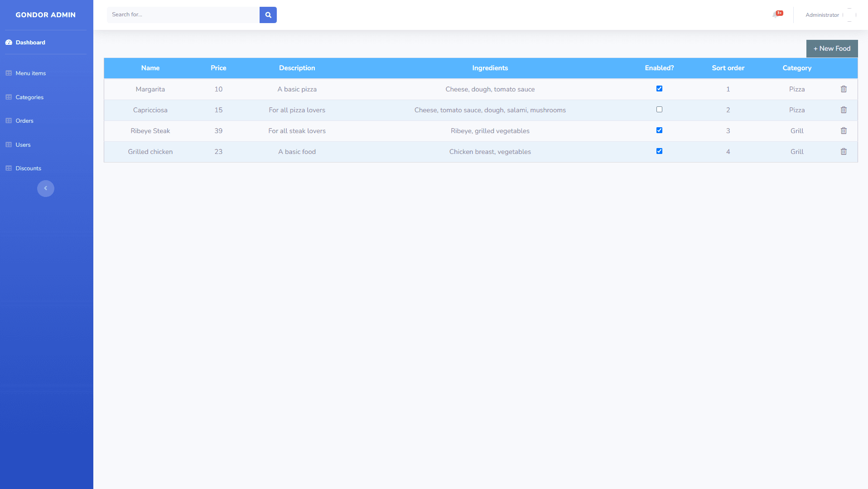Collapse the sidebar with chevron button
The image size is (868, 489).
(45, 188)
